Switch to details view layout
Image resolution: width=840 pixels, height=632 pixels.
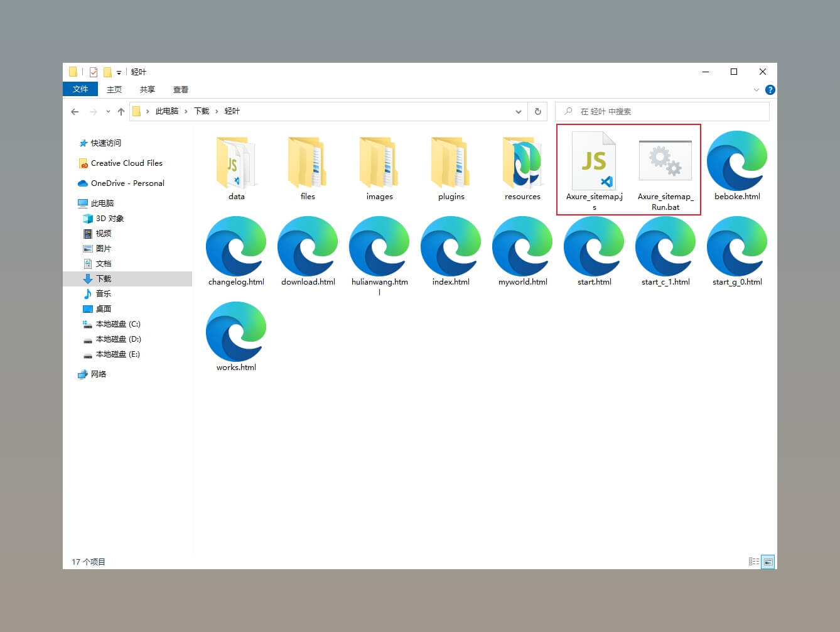754,562
